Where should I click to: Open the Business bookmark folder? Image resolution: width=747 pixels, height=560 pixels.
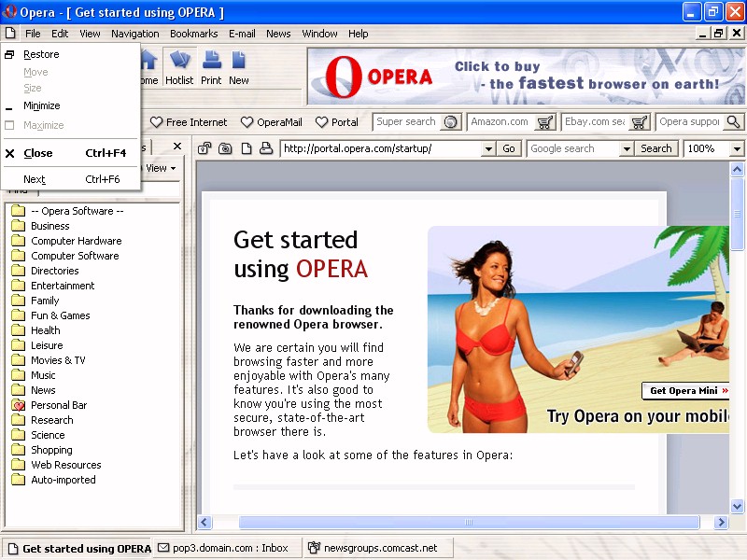click(50, 226)
